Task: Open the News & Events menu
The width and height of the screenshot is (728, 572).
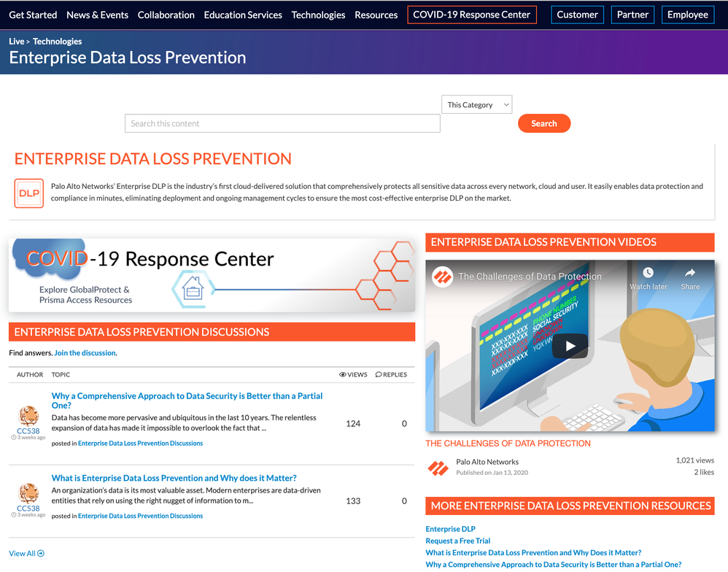Action: [x=98, y=15]
